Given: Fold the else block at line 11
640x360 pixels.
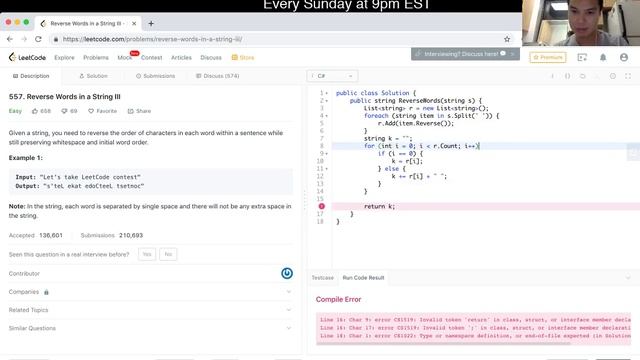Looking at the screenshot, I should click(327, 169).
